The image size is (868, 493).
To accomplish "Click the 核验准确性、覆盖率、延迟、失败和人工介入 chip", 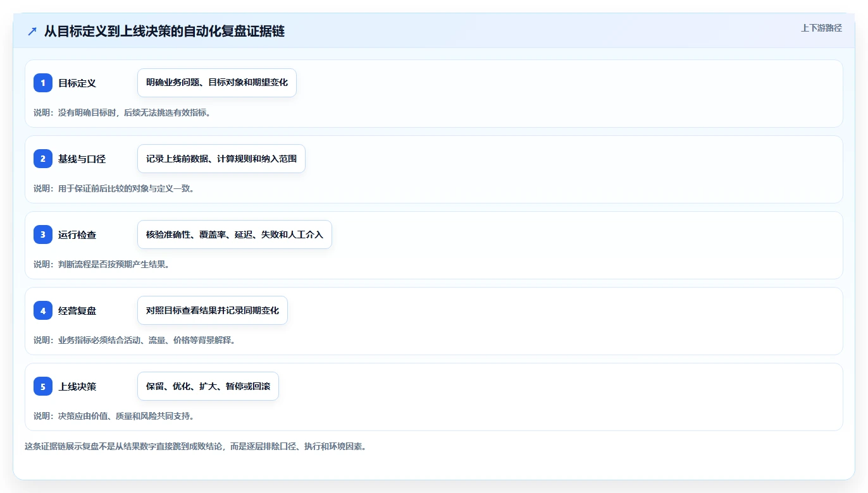I will pyautogui.click(x=235, y=234).
